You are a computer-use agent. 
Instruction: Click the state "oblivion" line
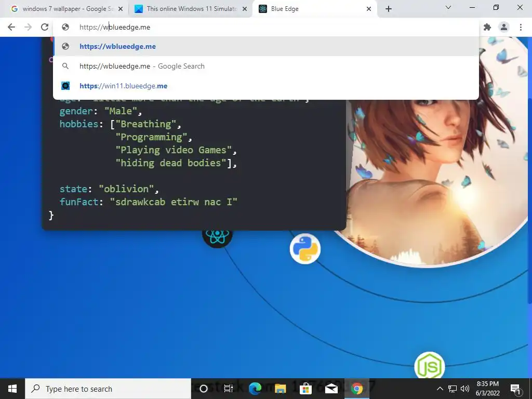tap(109, 189)
